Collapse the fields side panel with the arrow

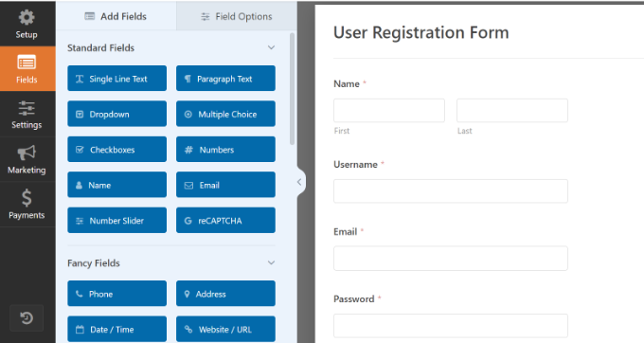[299, 182]
